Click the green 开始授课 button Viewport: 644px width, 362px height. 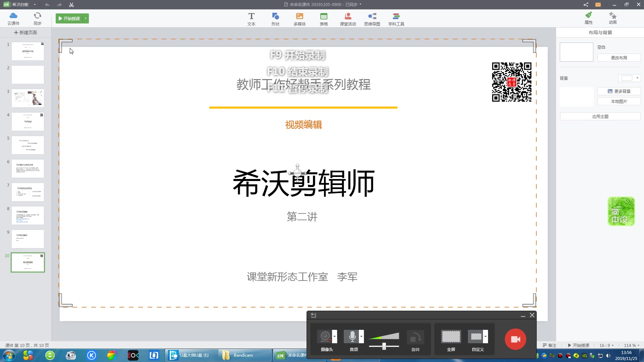69,18
